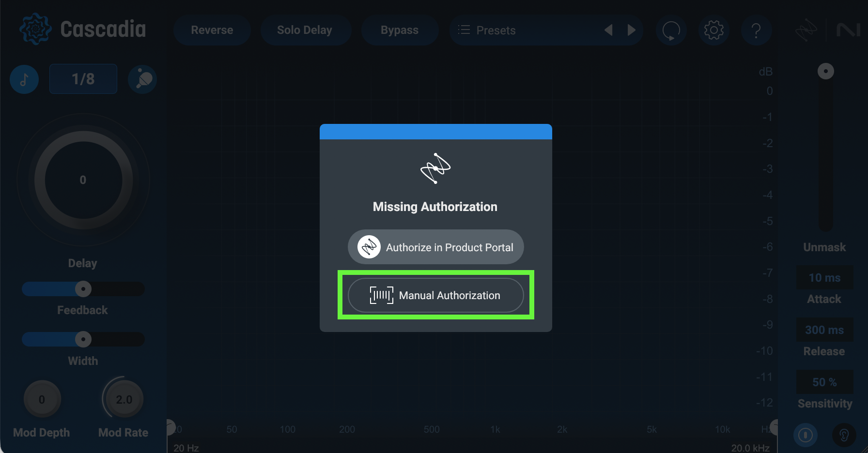This screenshot has width=868, height=453.
Task: Click the ear listen icon under Sensitivity
Action: tap(844, 435)
